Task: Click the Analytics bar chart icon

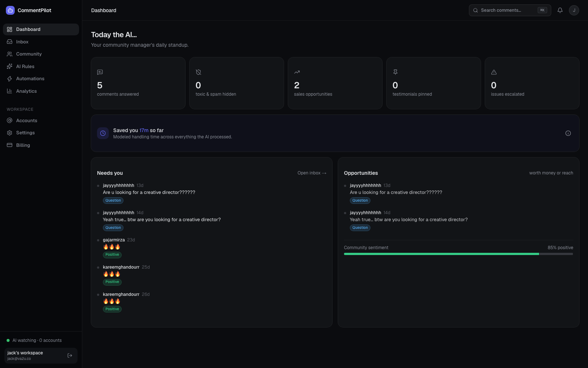Action: click(x=10, y=91)
